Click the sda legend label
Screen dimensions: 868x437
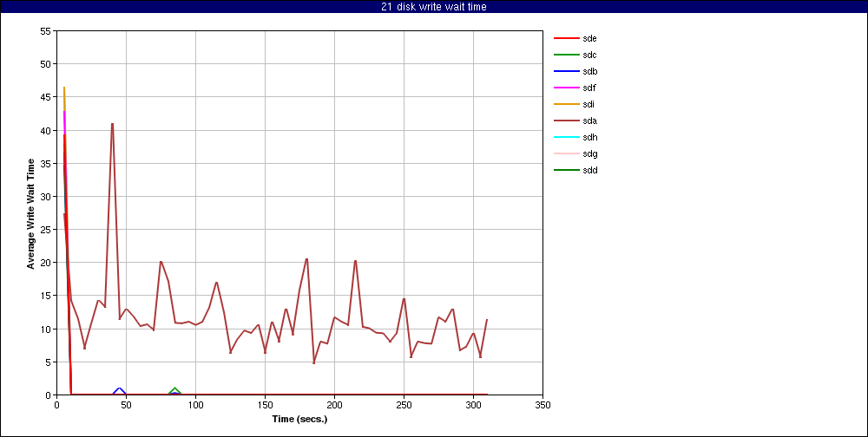pyautogui.click(x=589, y=121)
